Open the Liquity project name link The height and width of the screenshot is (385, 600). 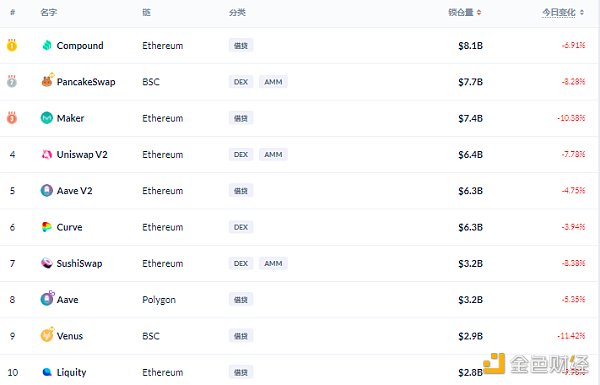click(x=72, y=372)
